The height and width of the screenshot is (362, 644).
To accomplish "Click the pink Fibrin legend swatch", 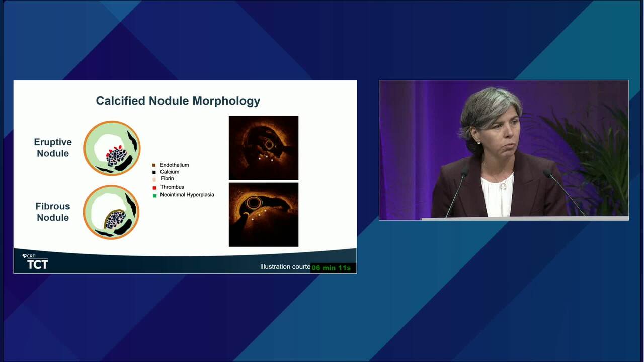I will click(x=154, y=179).
